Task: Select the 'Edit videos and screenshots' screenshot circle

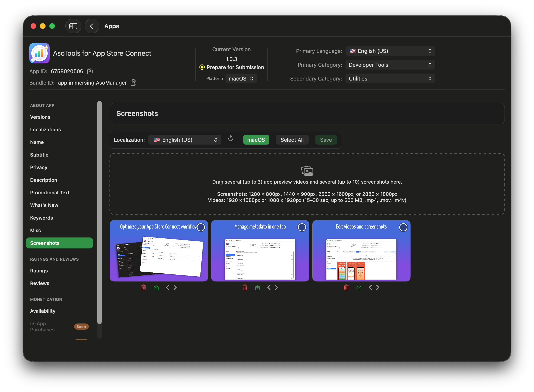Action: click(403, 227)
